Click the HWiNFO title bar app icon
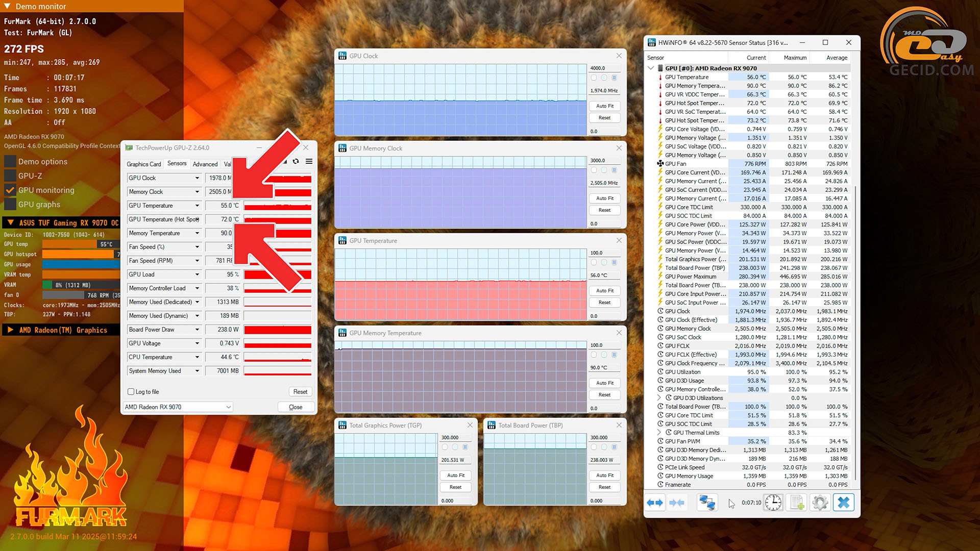 (652, 43)
